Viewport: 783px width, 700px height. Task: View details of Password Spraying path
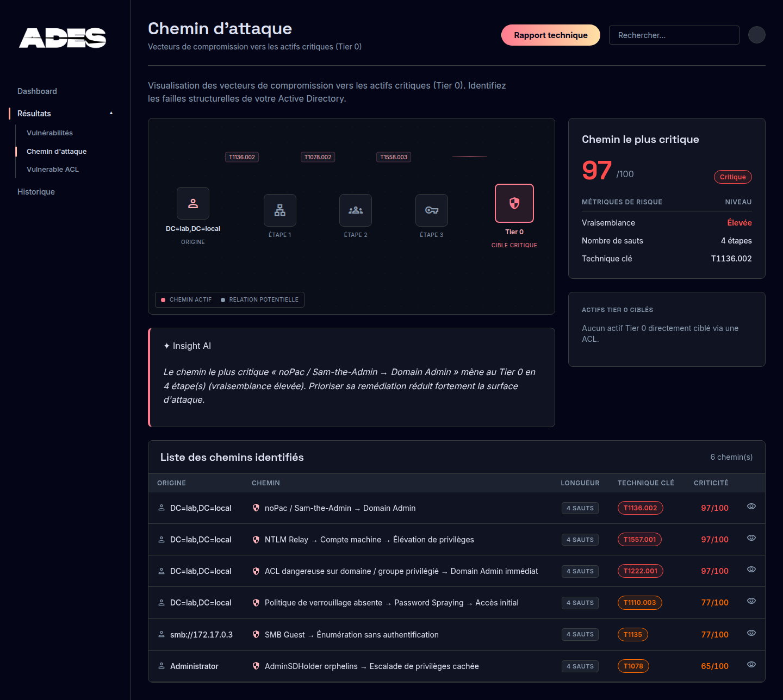coord(751,601)
